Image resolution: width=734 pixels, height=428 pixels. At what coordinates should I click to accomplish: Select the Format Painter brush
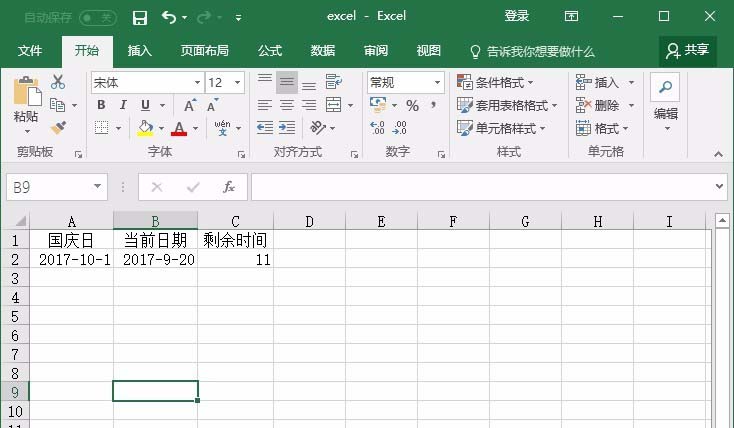(x=58, y=128)
